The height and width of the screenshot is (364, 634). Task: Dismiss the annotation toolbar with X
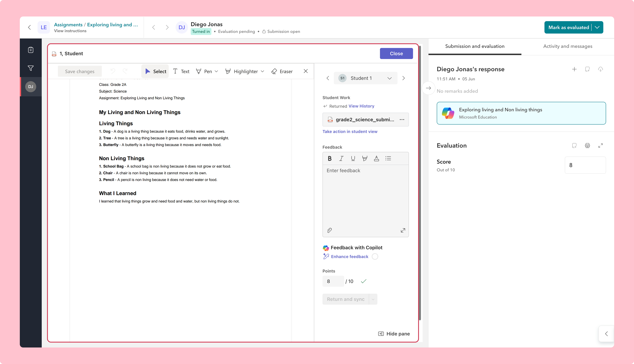306,71
